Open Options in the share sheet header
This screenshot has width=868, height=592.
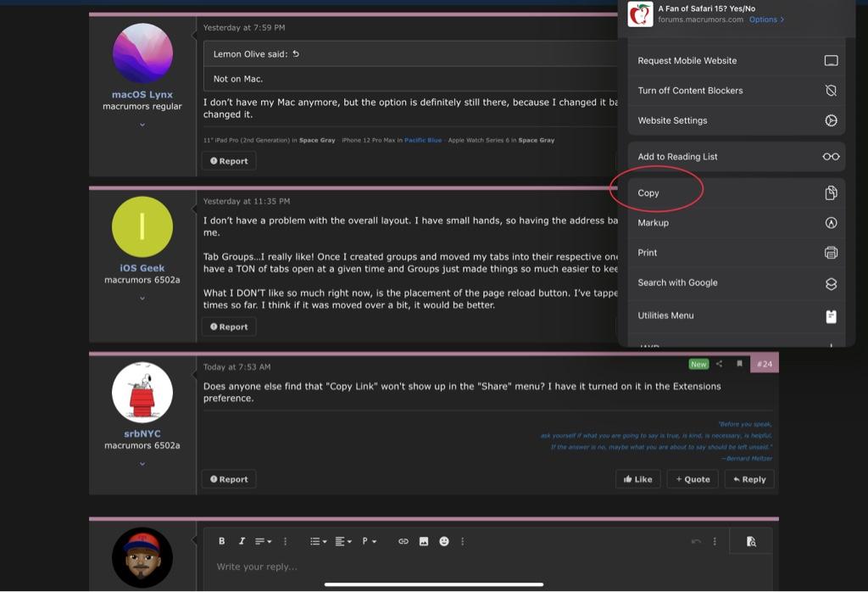tap(766, 20)
